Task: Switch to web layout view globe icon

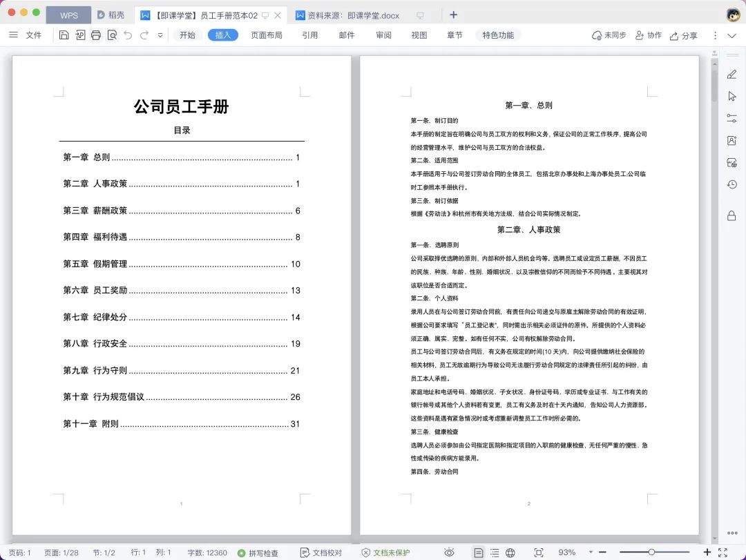Action: (510, 552)
